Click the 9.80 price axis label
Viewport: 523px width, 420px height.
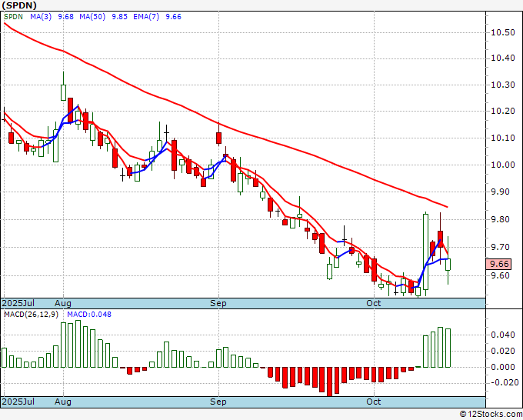click(x=501, y=219)
